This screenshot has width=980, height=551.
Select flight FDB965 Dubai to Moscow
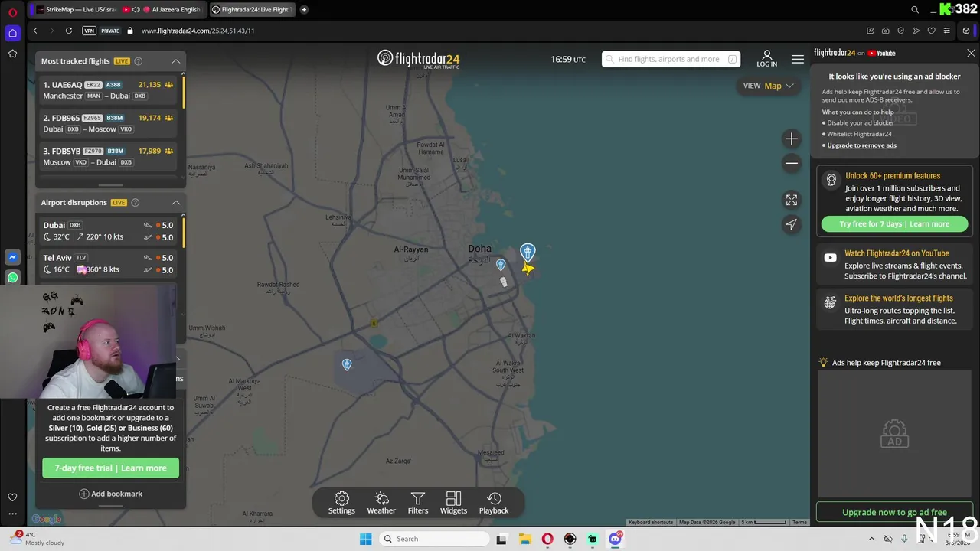(108, 123)
